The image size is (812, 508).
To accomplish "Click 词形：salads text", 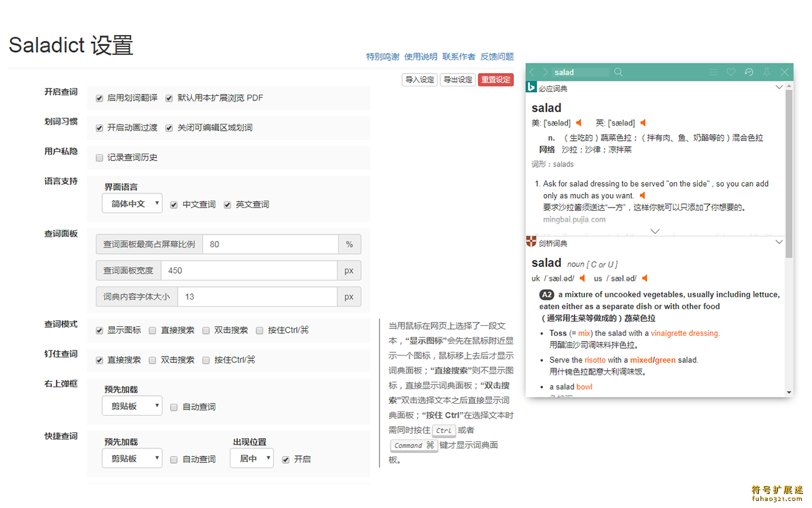I will (553, 164).
